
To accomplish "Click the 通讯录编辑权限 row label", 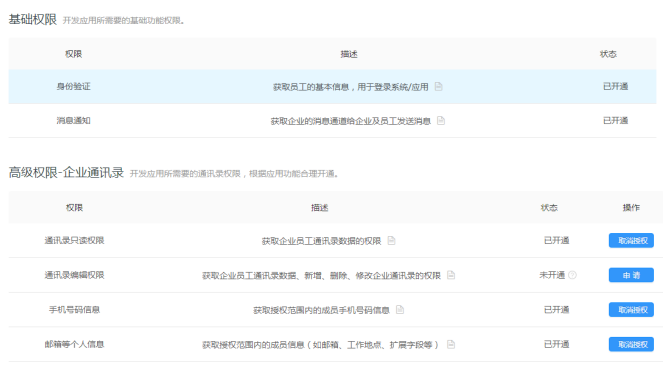I will point(74,275).
